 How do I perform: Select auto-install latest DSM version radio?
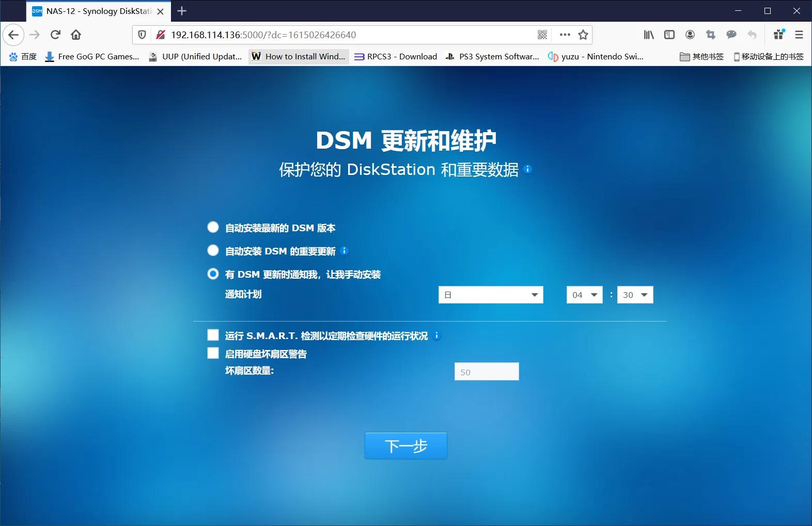[213, 227]
